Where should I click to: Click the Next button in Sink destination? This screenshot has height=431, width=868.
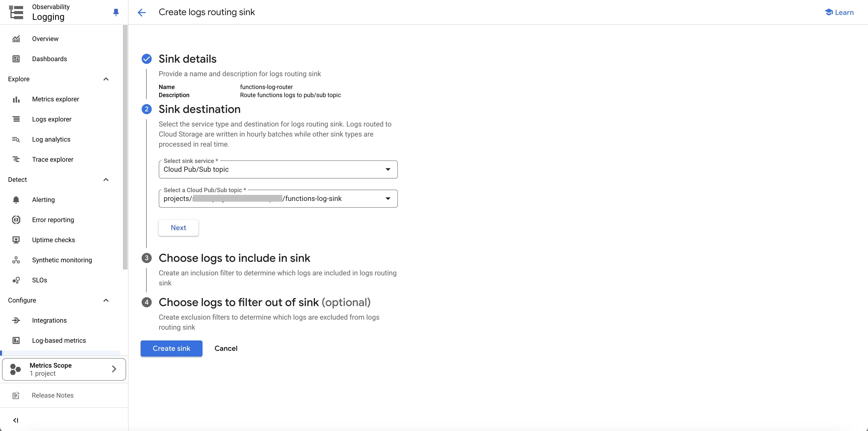coord(178,227)
